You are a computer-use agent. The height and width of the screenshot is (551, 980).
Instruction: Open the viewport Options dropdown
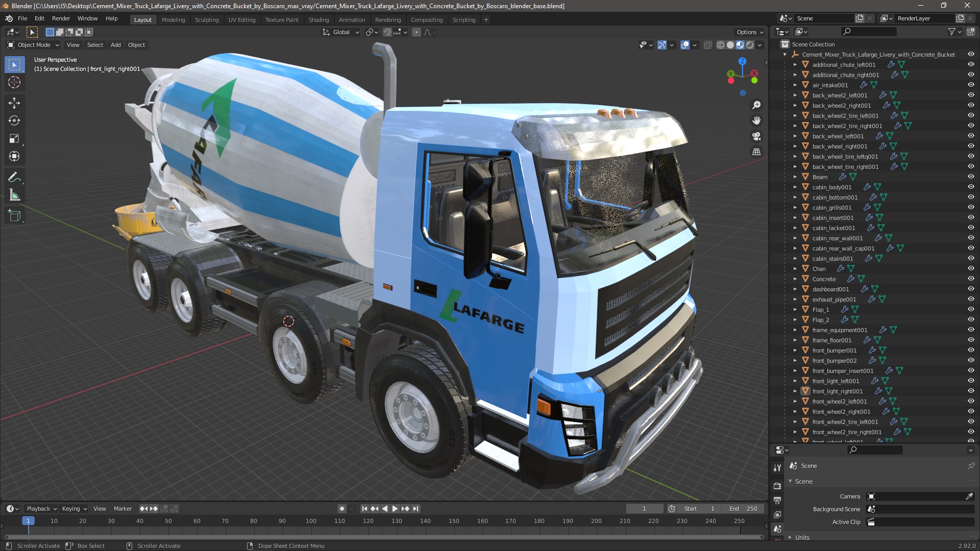[750, 32]
